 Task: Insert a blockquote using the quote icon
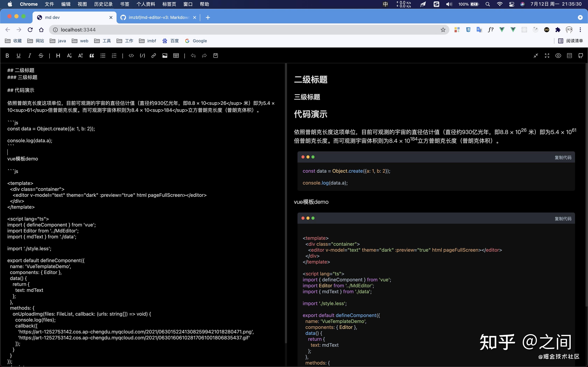pyautogui.click(x=92, y=56)
